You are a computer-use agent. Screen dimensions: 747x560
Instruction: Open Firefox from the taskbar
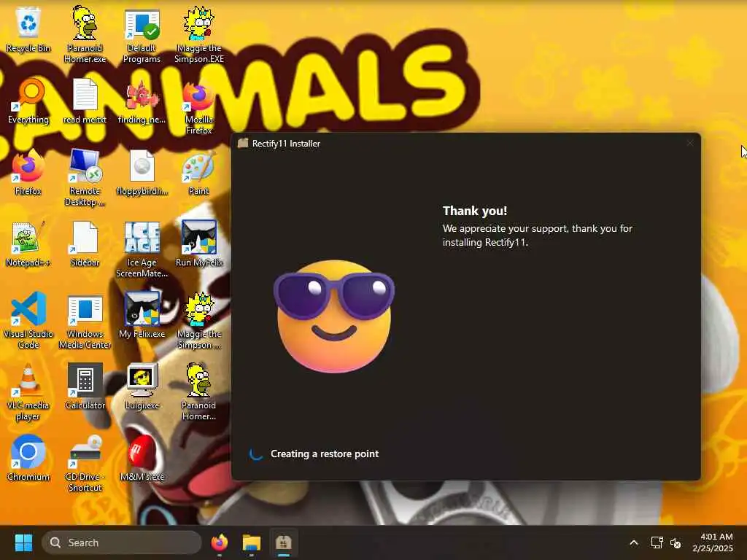(220, 542)
